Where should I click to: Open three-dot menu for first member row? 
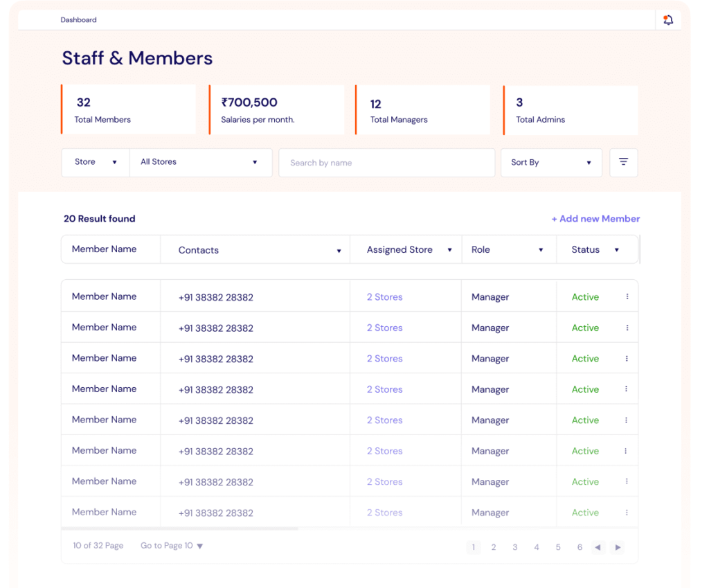click(x=627, y=296)
